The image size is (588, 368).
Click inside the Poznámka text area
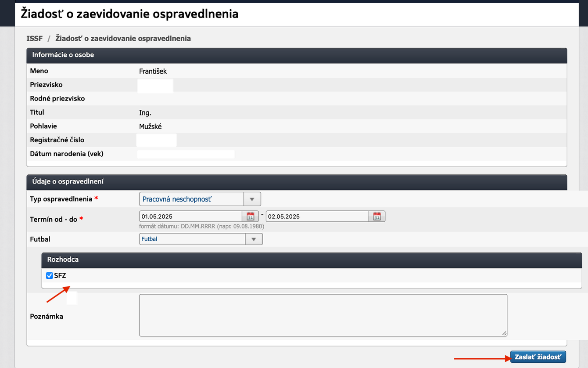coord(323,315)
